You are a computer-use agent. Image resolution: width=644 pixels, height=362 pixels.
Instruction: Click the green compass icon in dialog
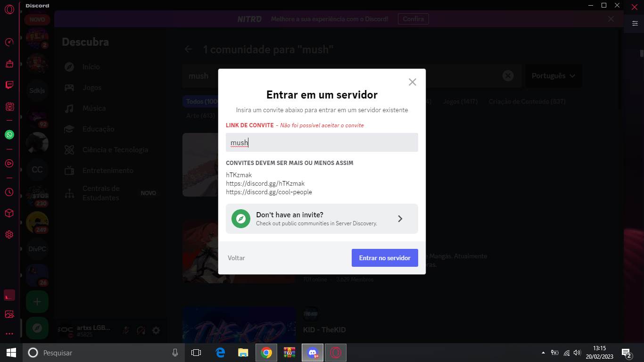241,219
